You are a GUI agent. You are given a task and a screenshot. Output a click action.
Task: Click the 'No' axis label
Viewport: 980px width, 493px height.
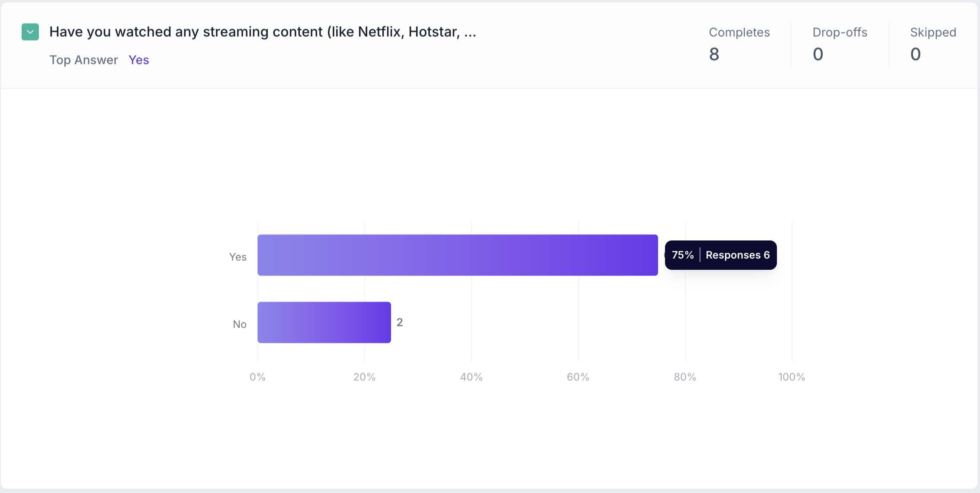pyautogui.click(x=239, y=324)
